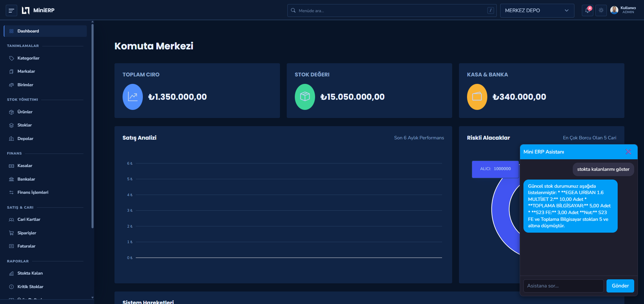Click the Stok Değeri box icon

(305, 97)
